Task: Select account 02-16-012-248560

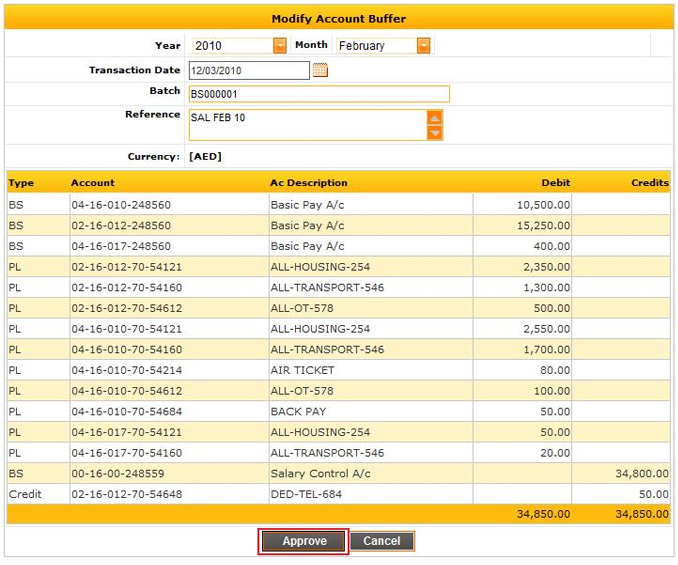Action: pos(121,226)
